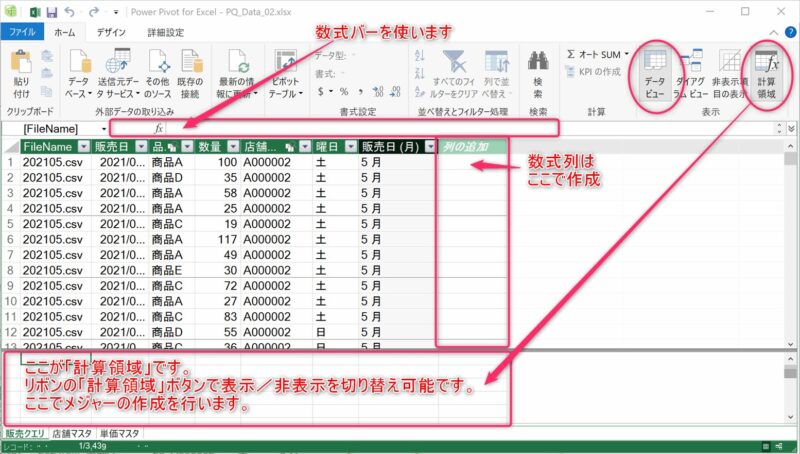Switch to 単価マスタ sheet tab
This screenshot has height=454, width=800.
pyautogui.click(x=119, y=434)
